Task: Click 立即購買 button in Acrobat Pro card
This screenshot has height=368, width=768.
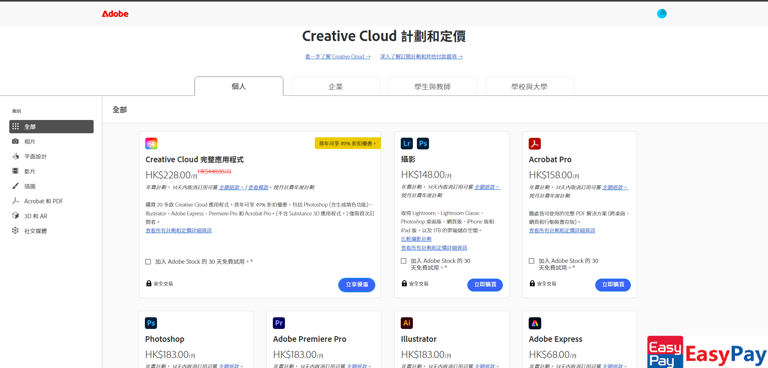Action: 613,285
